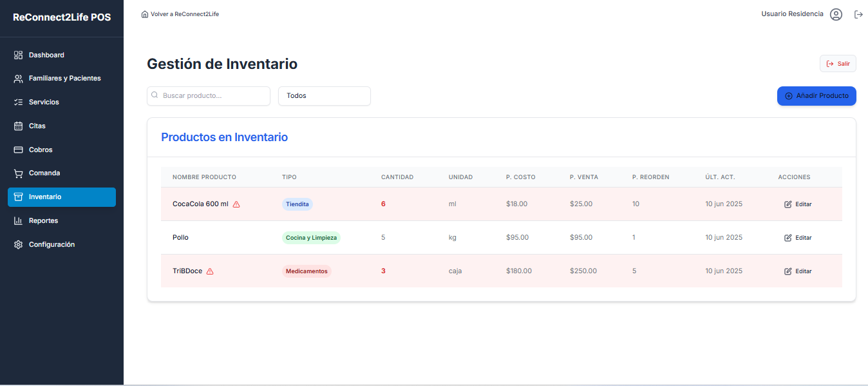Click the Pollo product name

[180, 238]
